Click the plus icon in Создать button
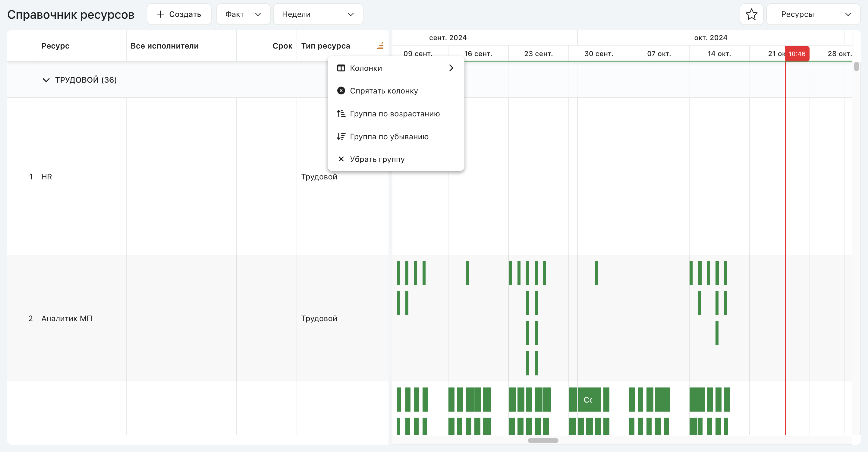Image resolution: width=868 pixels, height=452 pixels. click(x=160, y=14)
